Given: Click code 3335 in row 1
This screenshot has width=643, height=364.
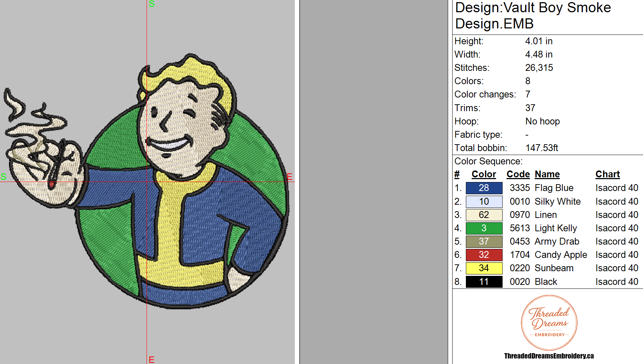Looking at the screenshot, I should click(x=520, y=188).
